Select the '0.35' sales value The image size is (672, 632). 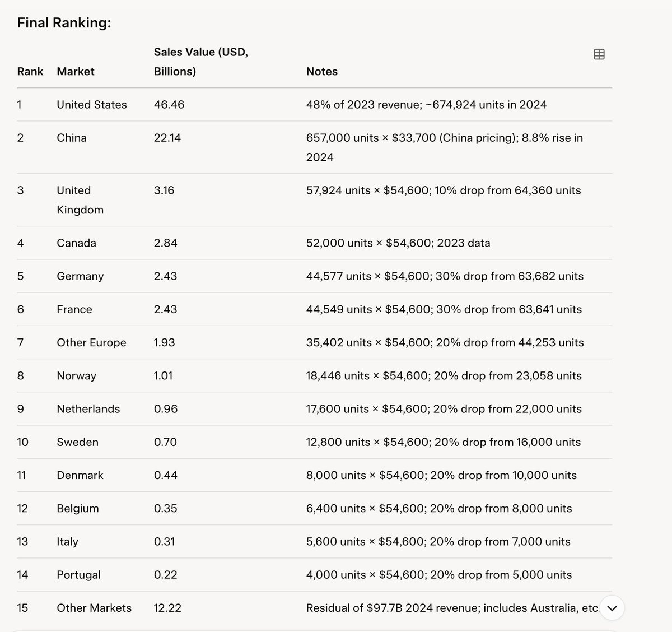click(166, 508)
